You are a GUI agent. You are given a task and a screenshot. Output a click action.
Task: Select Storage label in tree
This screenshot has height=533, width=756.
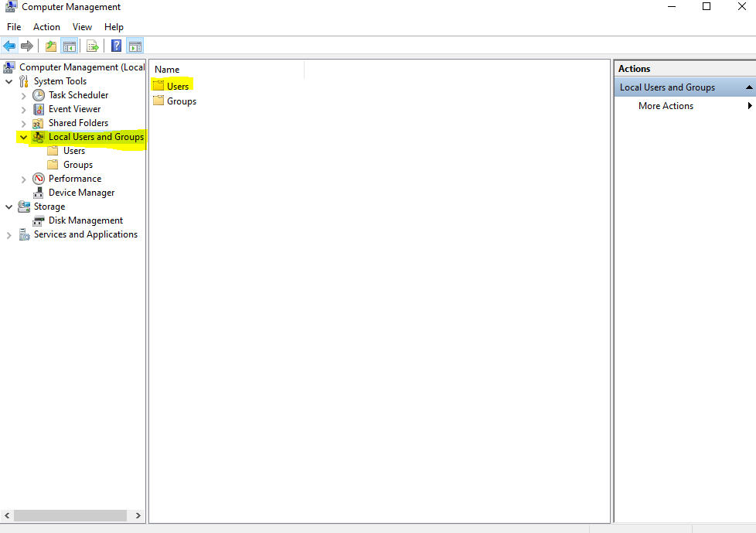[49, 207]
